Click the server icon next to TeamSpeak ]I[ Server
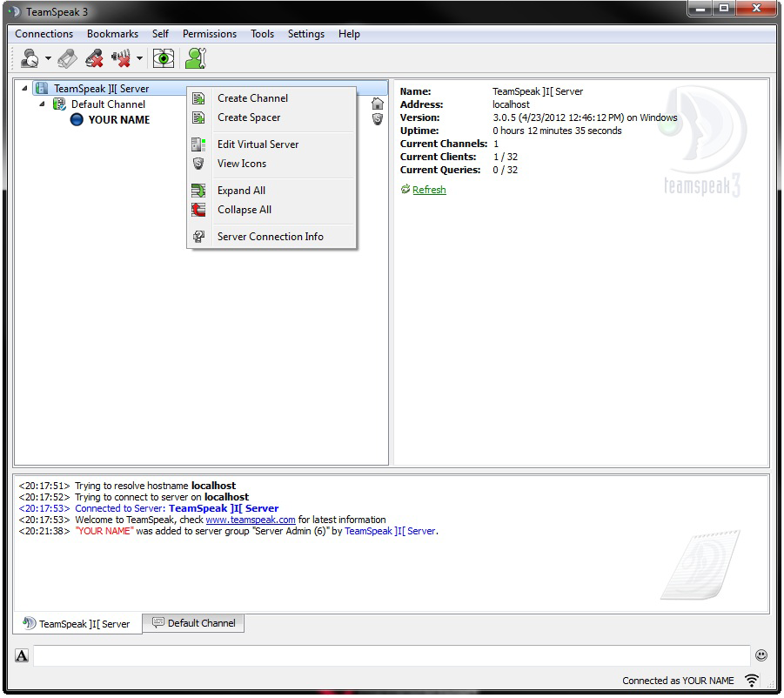This screenshot has width=784, height=698. [42, 89]
